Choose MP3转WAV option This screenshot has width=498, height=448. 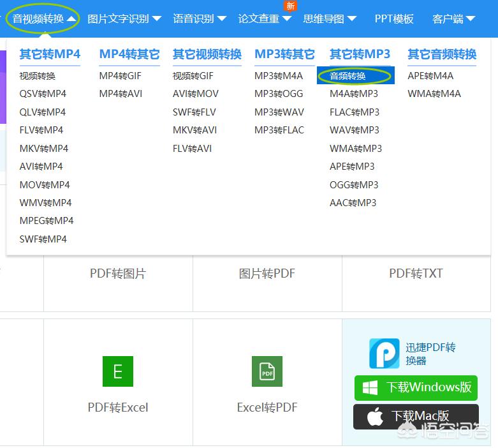[279, 112]
